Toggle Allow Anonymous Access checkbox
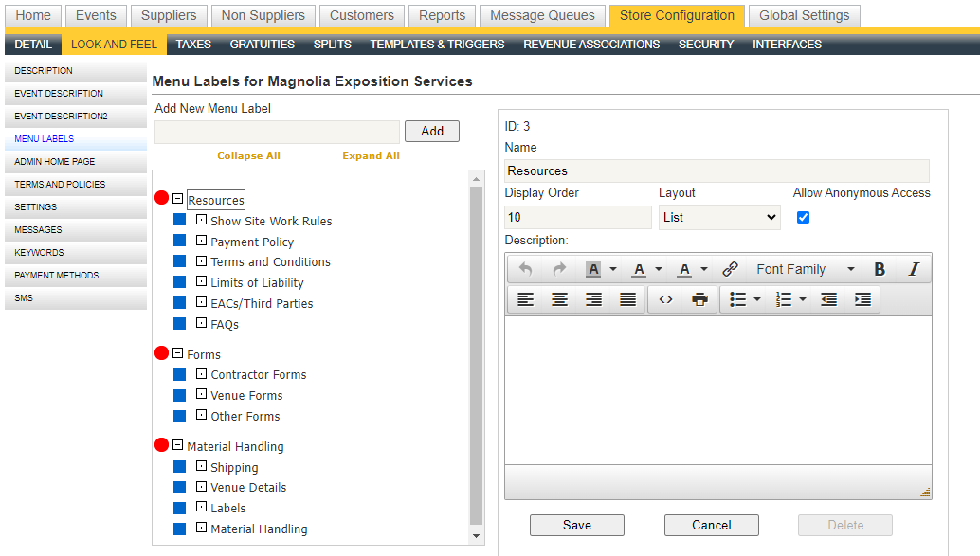The width and height of the screenshot is (980, 556). point(803,217)
